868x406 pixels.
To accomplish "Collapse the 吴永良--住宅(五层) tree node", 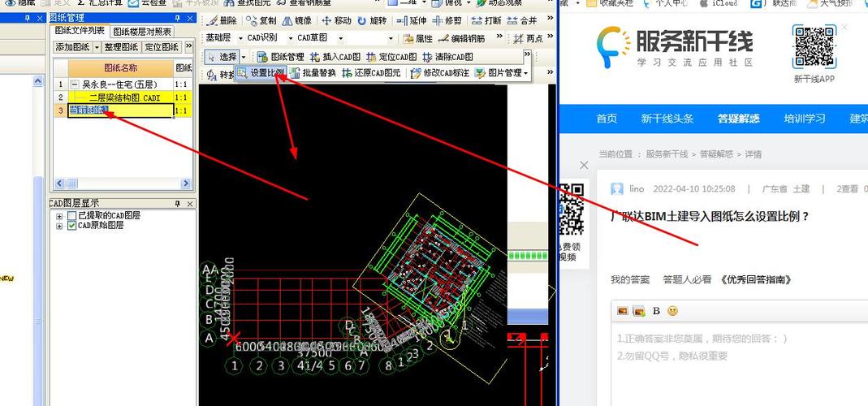I will point(74,84).
